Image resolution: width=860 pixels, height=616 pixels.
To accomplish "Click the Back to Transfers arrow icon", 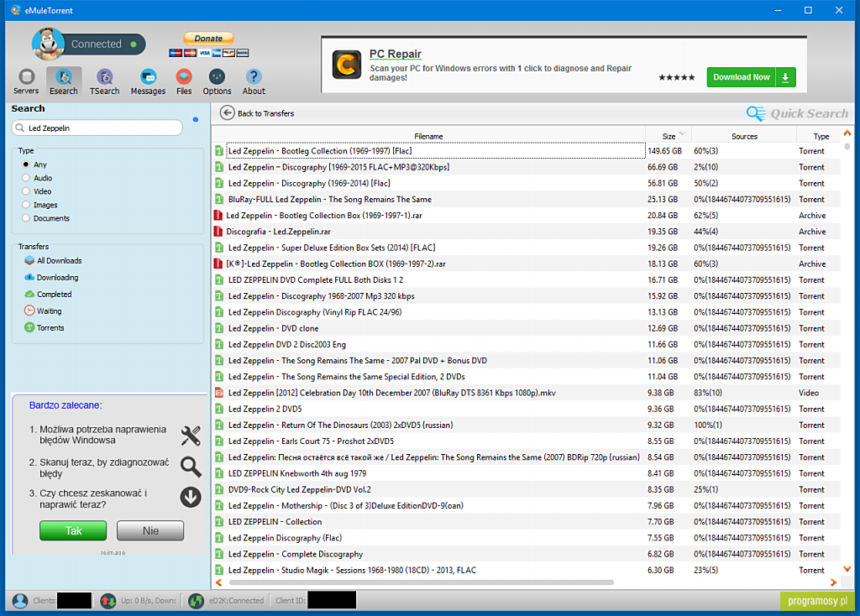I will (227, 113).
